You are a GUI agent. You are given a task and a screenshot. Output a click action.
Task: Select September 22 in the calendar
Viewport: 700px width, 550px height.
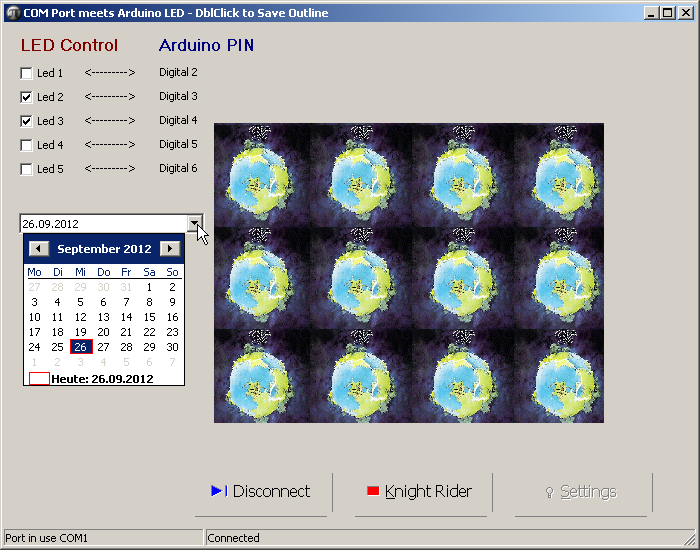coord(150,332)
